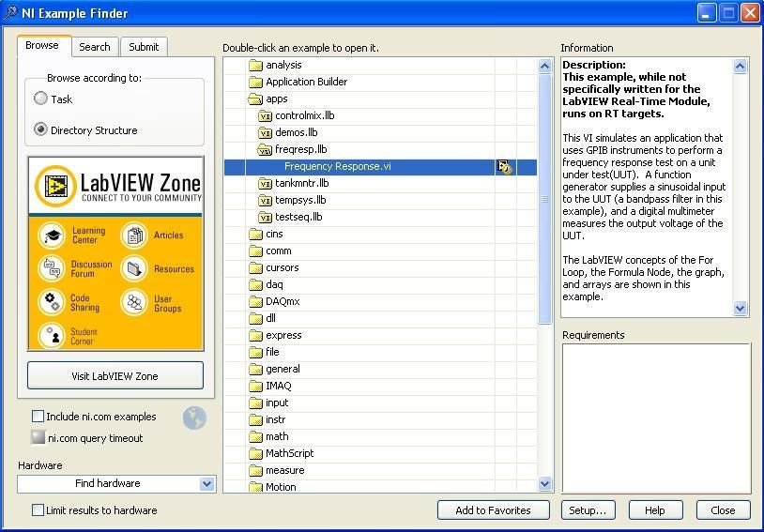
Task: Click the User Groups icon
Action: (x=134, y=302)
